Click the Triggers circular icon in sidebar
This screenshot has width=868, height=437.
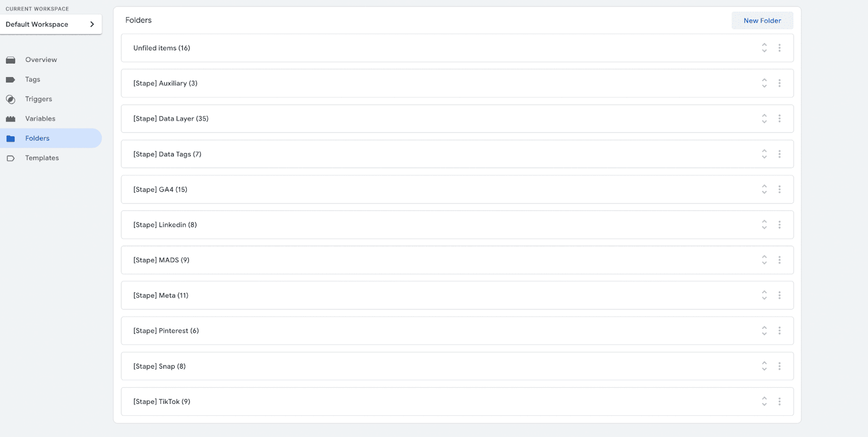point(10,99)
